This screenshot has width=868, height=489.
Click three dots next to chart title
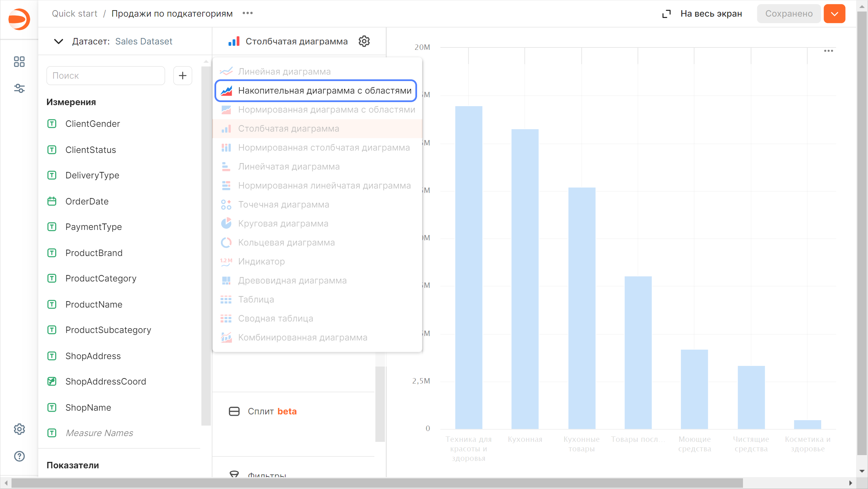coord(248,13)
